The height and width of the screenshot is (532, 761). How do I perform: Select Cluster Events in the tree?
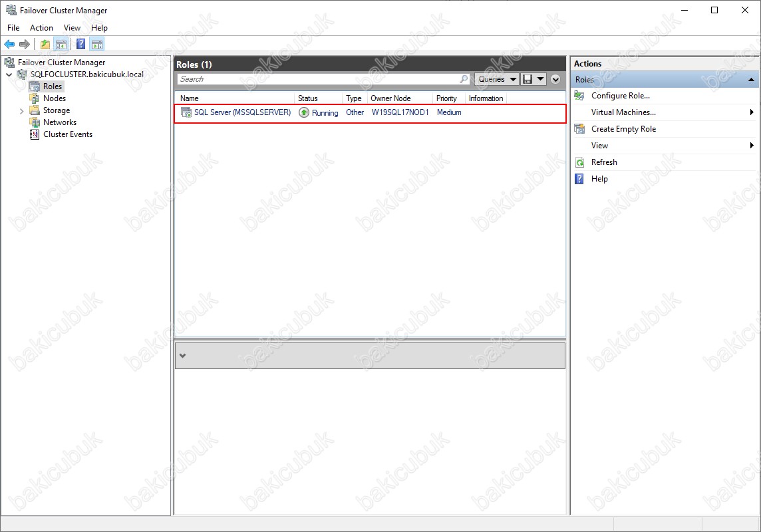click(67, 134)
